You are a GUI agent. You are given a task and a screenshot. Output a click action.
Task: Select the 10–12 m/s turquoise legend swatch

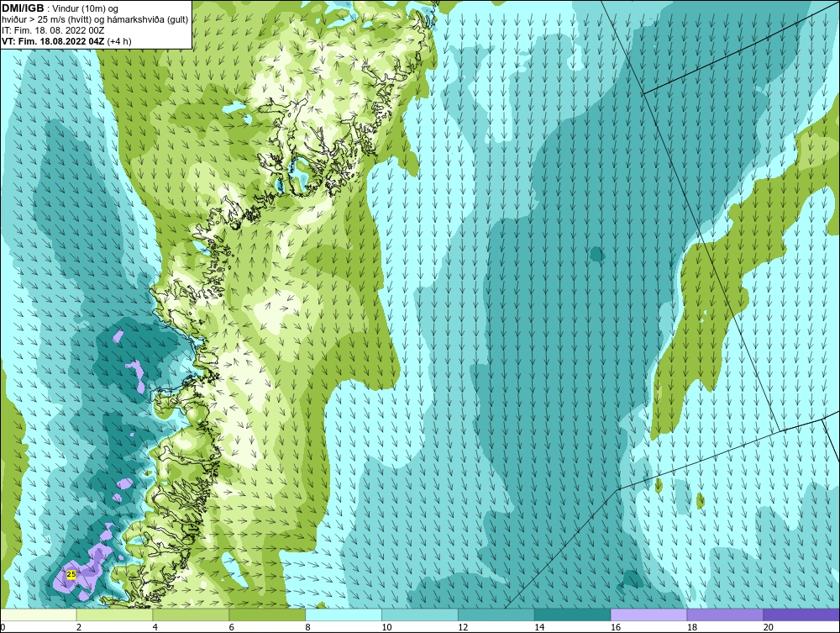(420, 615)
